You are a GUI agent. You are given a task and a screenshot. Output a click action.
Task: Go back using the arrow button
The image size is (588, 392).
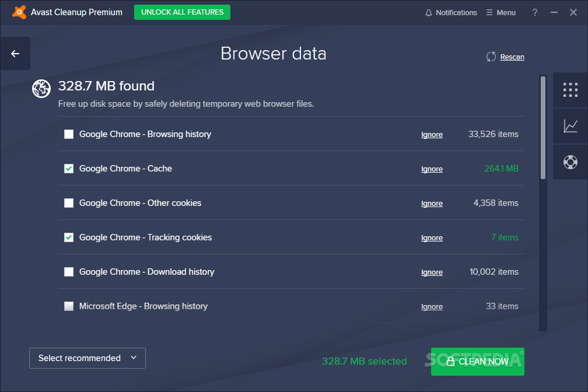pyautogui.click(x=15, y=54)
